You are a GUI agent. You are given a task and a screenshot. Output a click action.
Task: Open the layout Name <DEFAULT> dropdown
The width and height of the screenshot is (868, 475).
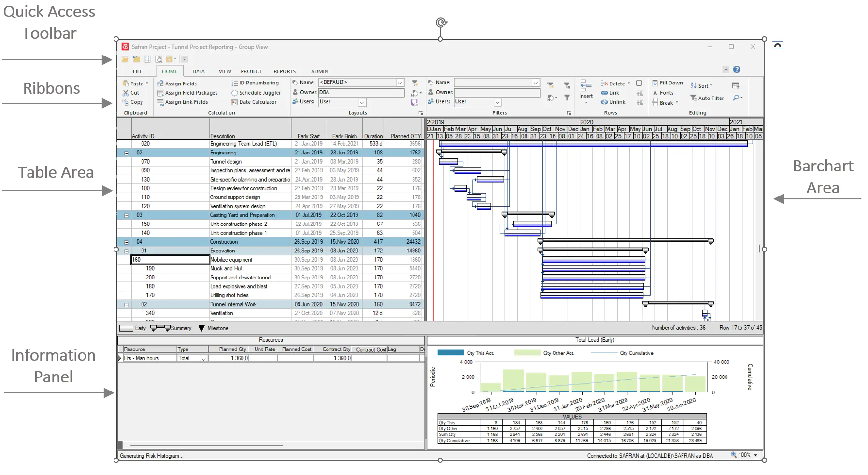(400, 83)
